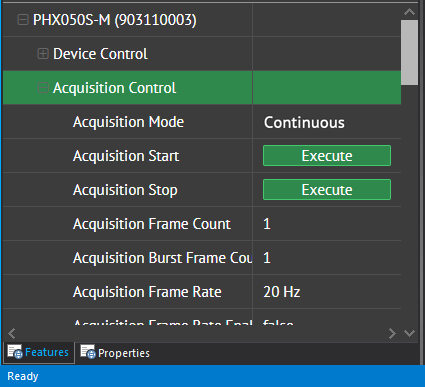Click the scroll left arrow

click(12, 333)
